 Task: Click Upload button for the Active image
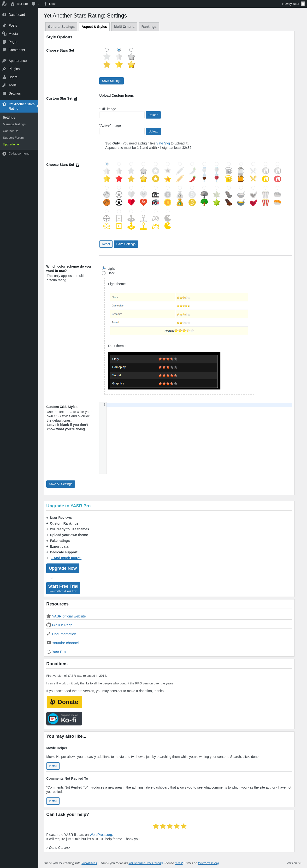(153, 132)
